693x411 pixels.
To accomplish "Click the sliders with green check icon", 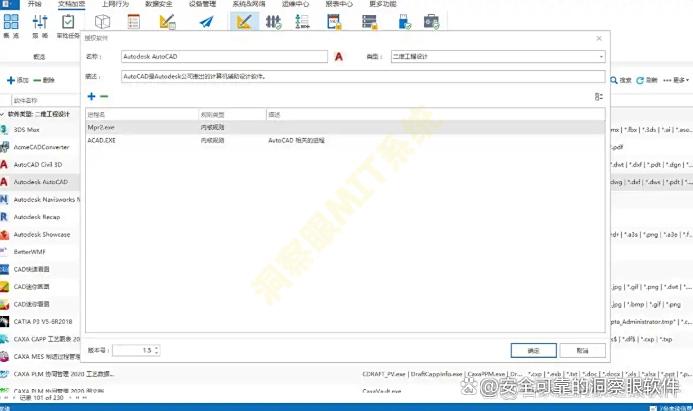I will pyautogui.click(x=273, y=22).
